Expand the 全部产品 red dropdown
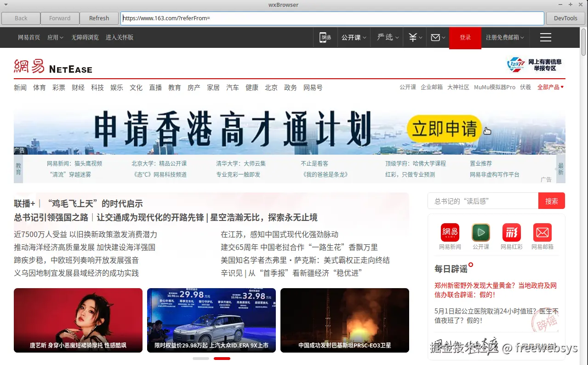Screen dimensions: 588x365 pos(550,87)
